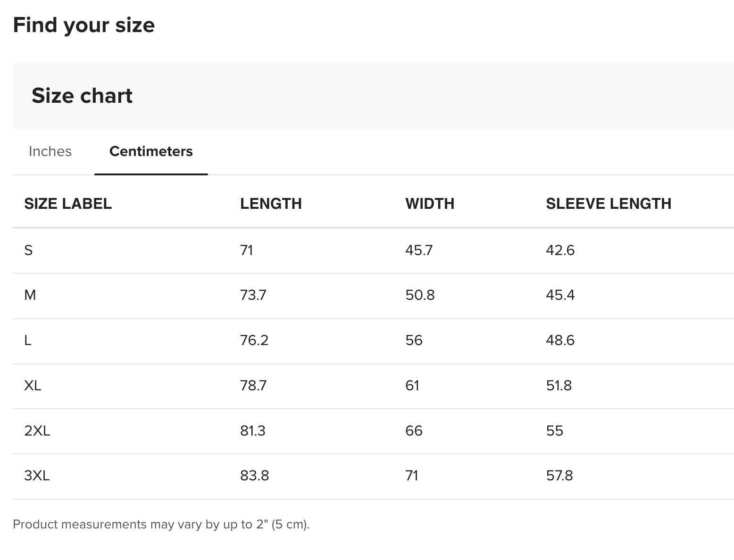Screen dimensions: 734x560
Task: Click the LENGTH column header
Action: pyautogui.click(x=271, y=204)
